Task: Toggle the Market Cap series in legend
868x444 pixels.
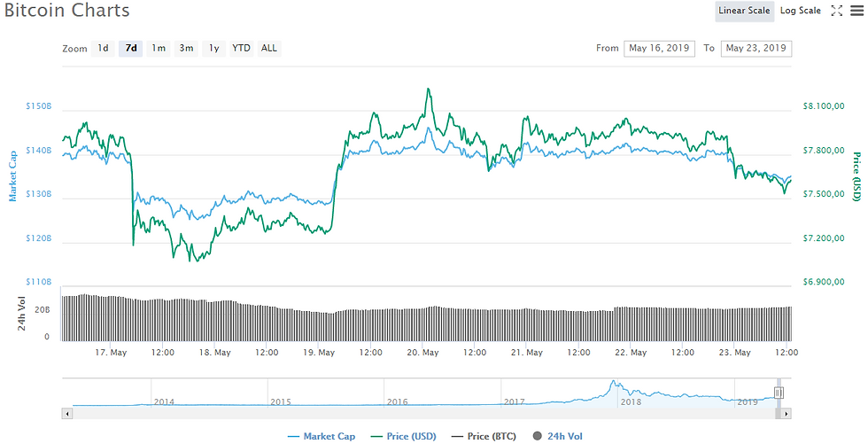Action: coord(322,436)
